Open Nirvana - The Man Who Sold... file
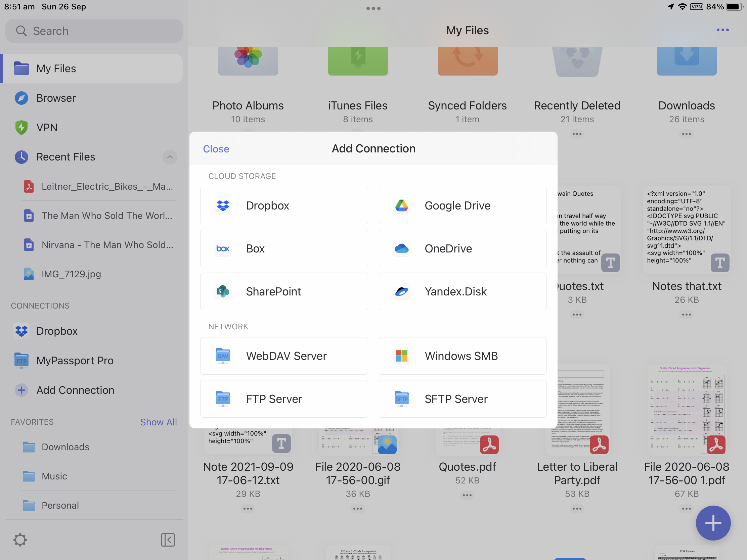The image size is (747, 560). [x=99, y=245]
